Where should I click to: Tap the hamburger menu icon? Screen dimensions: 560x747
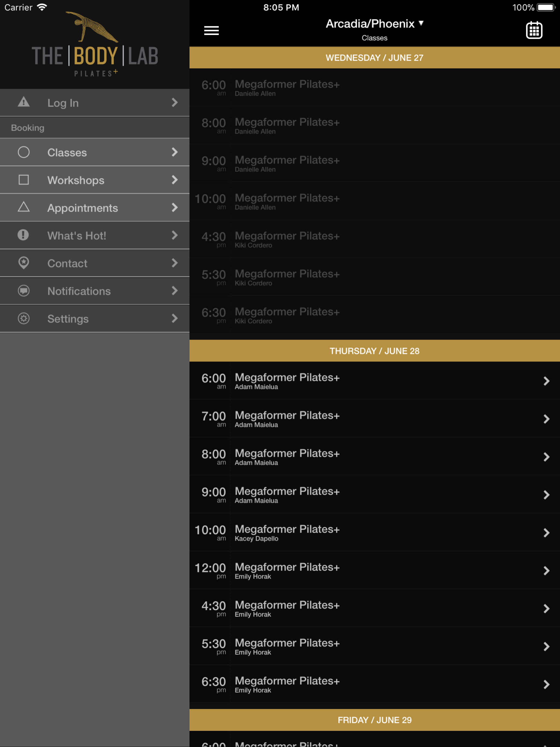211,30
